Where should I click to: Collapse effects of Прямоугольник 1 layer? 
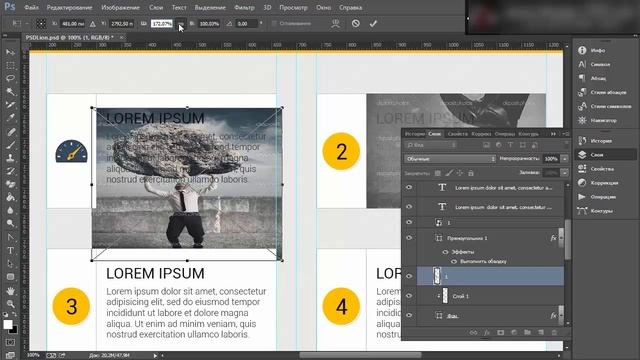561,238
